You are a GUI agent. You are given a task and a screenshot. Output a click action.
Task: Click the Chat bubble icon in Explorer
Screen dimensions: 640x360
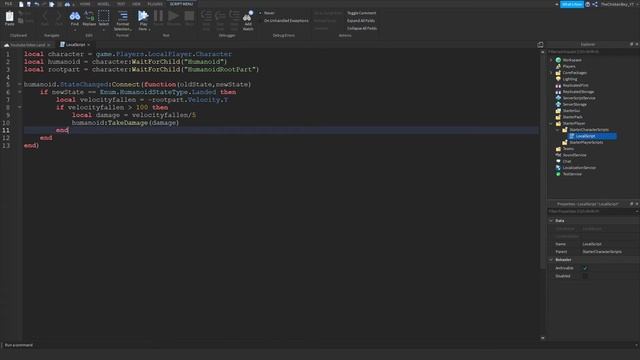[x=558, y=161]
